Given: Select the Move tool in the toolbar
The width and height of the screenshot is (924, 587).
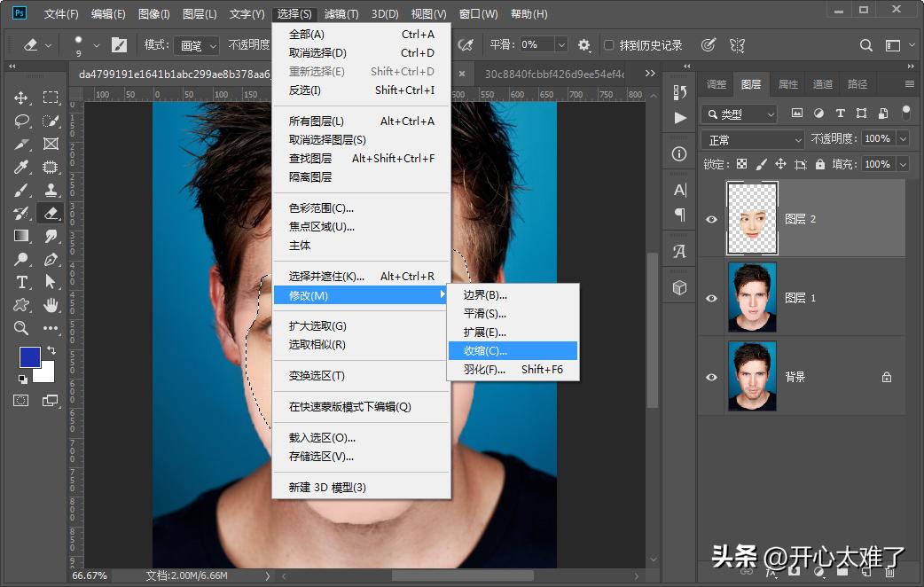Looking at the screenshot, I should [x=20, y=98].
